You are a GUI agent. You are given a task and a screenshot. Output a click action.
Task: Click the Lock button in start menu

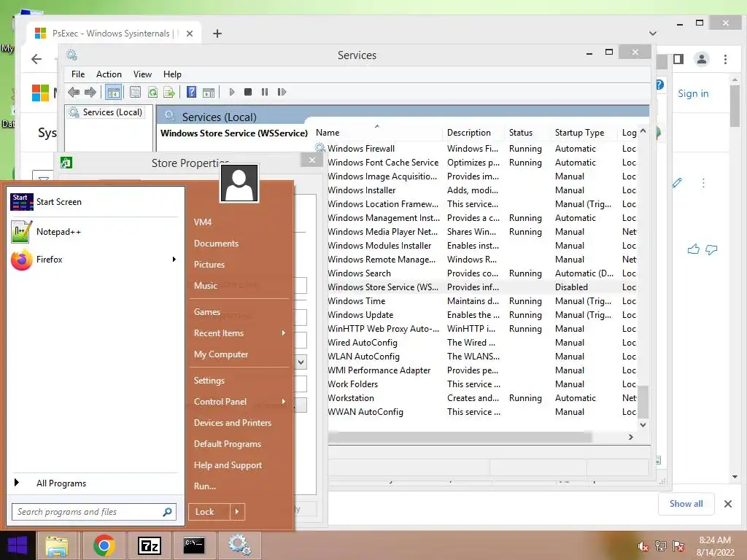[209, 512]
